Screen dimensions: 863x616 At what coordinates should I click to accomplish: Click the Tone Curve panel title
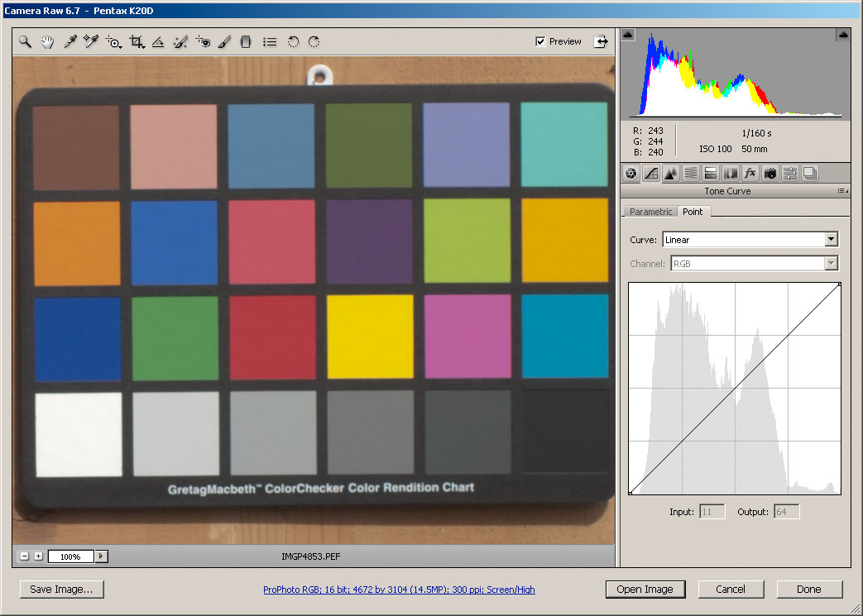click(727, 191)
